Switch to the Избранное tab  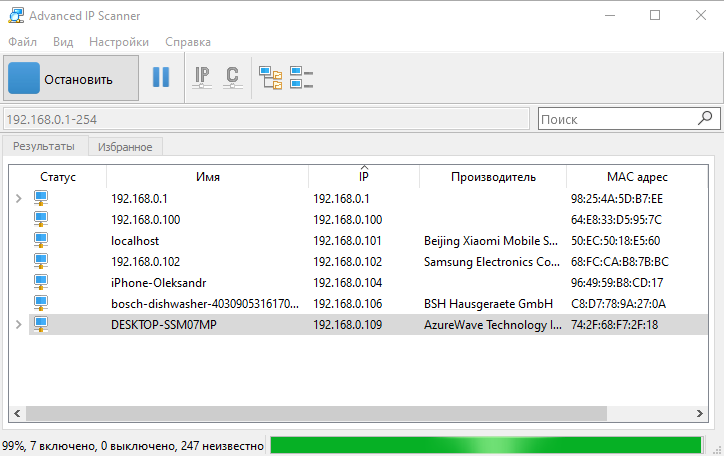[x=125, y=147]
